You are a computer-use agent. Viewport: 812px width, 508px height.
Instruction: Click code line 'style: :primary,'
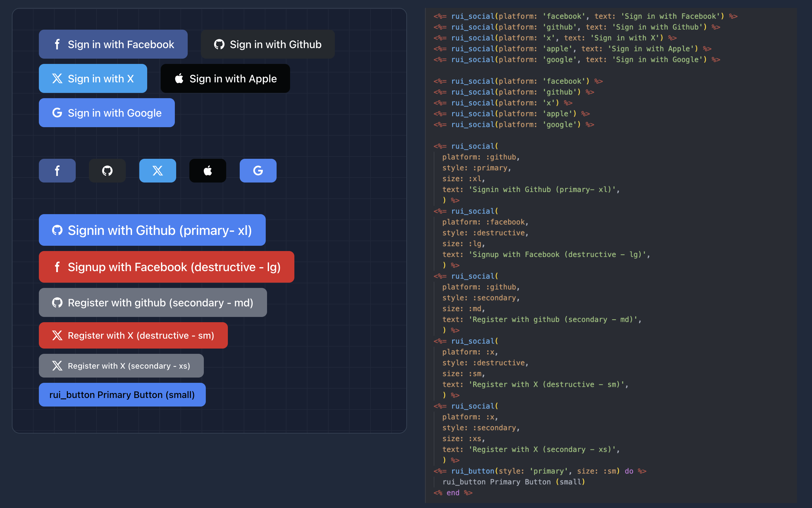477,168
